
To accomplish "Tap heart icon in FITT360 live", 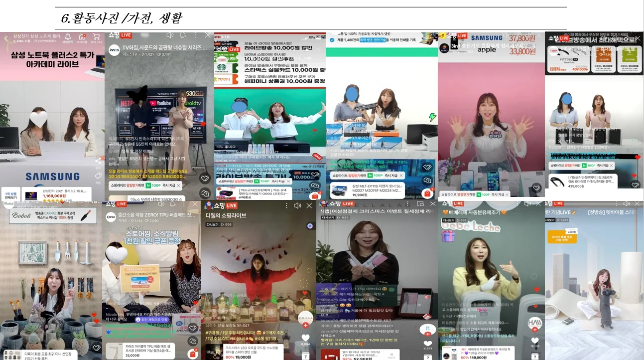I will (635, 184).
